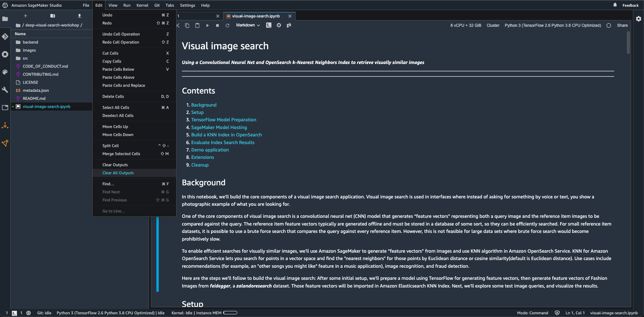The width and height of the screenshot is (644, 317).
Task: Follow the Demo application link
Action: pyautogui.click(x=210, y=150)
